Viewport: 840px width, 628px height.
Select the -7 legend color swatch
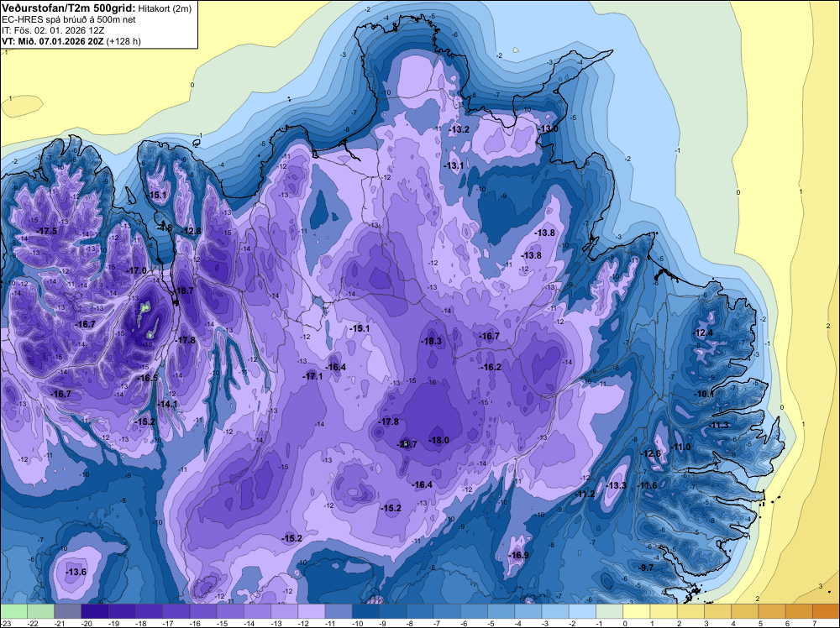point(448,611)
